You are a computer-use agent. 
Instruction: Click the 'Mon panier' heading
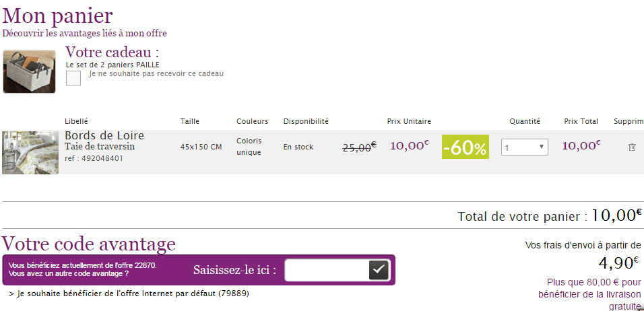(x=58, y=15)
